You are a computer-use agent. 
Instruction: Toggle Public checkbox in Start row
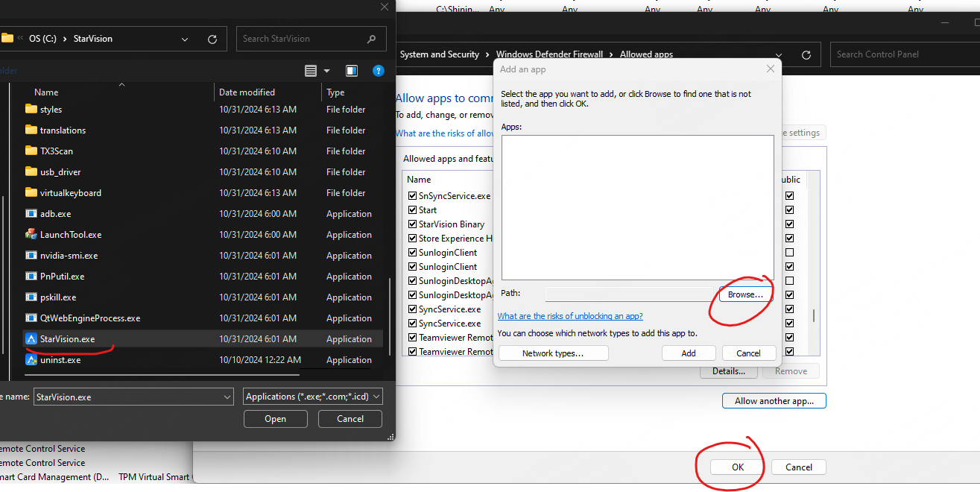[x=790, y=210]
